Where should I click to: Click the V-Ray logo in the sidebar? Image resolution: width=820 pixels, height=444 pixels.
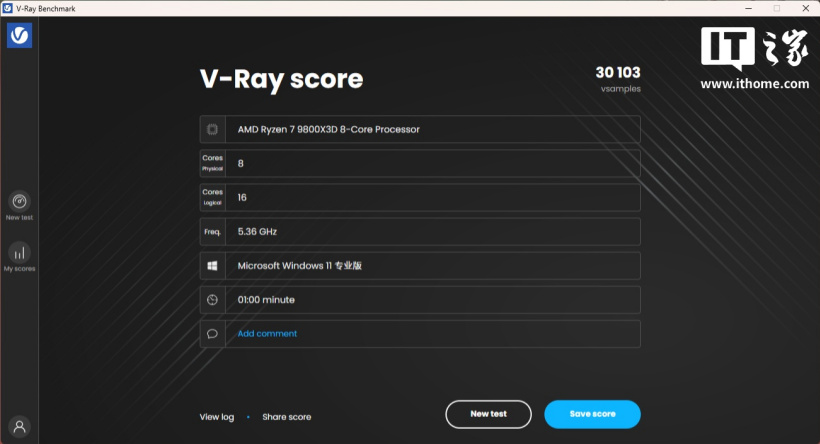click(x=19, y=35)
